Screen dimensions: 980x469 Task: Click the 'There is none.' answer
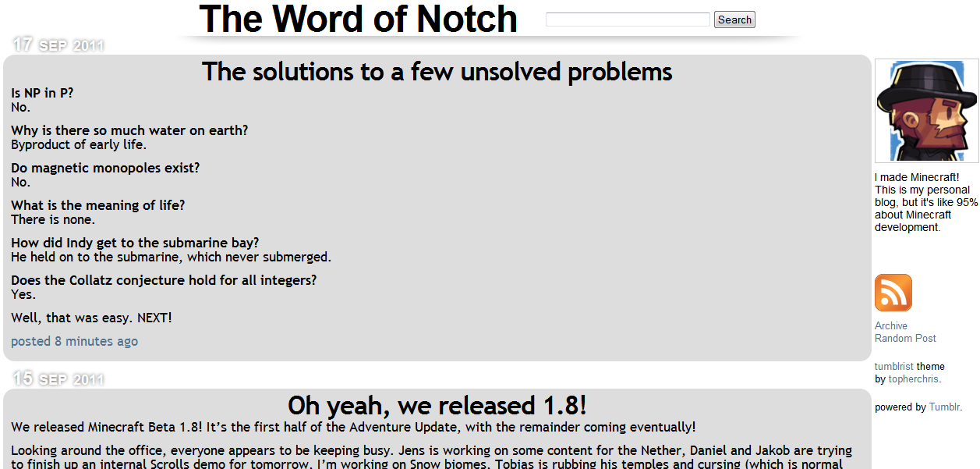pyautogui.click(x=53, y=219)
